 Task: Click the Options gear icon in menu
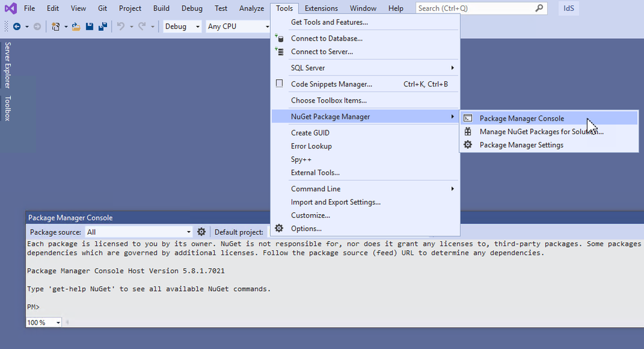click(279, 228)
